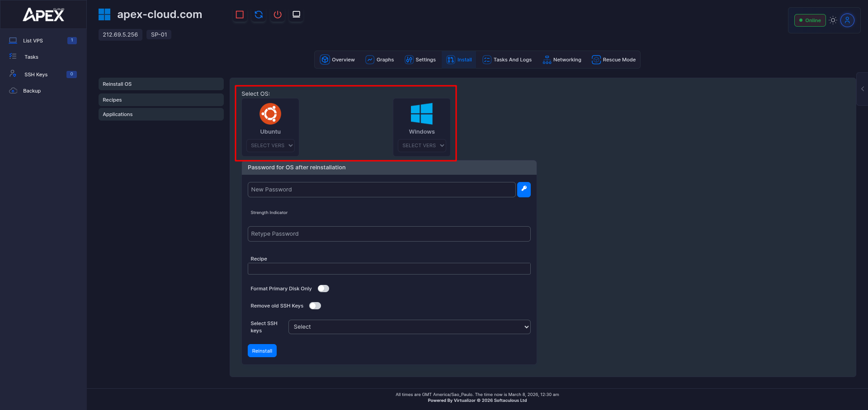
Task: Expand Ubuntu version dropdown
Action: coord(270,145)
